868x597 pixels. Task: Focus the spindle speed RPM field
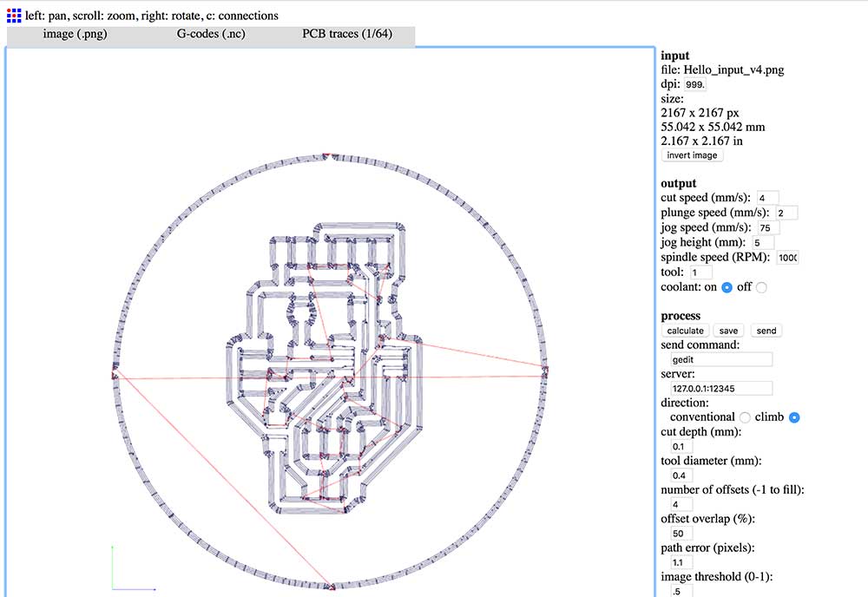click(787, 258)
